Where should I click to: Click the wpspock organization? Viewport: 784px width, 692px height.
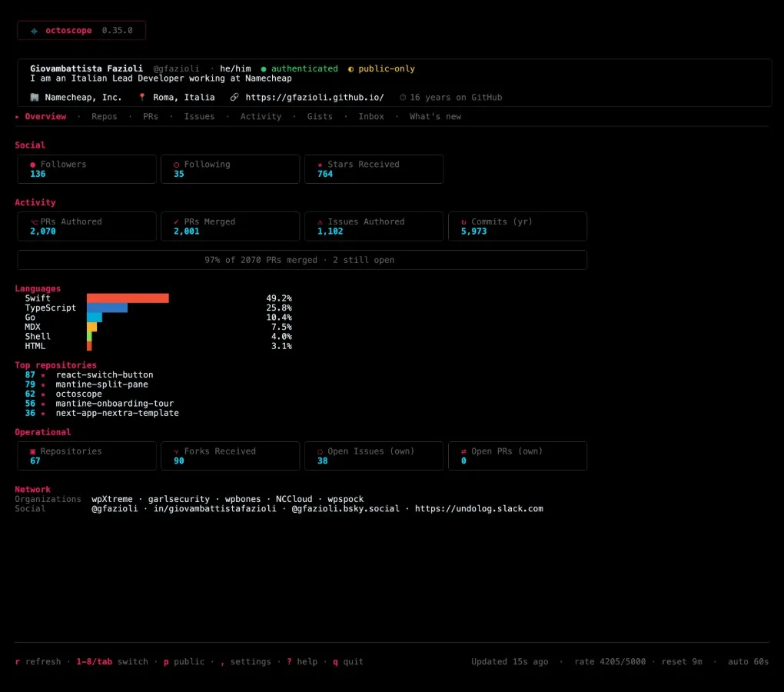click(346, 499)
